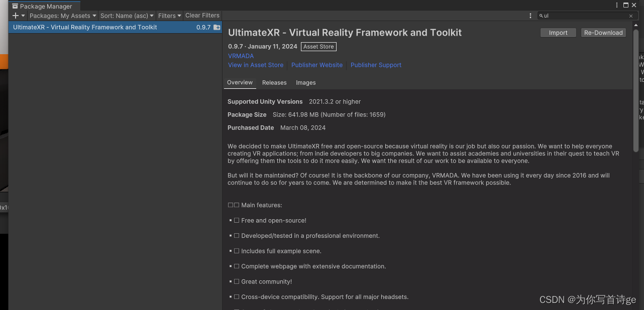
Task: Click the Package Manager tab title
Action: click(46, 7)
